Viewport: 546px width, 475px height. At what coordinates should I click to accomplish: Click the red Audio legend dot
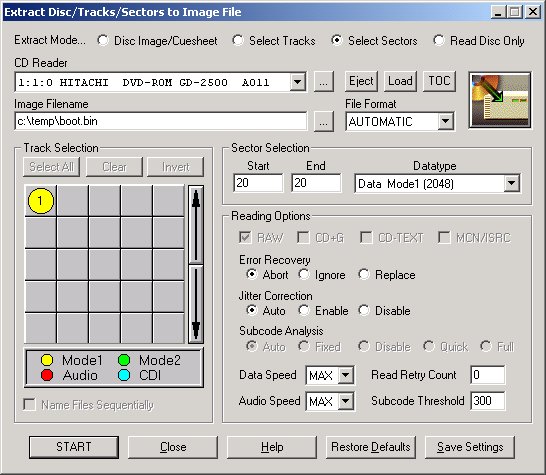pyautogui.click(x=47, y=375)
